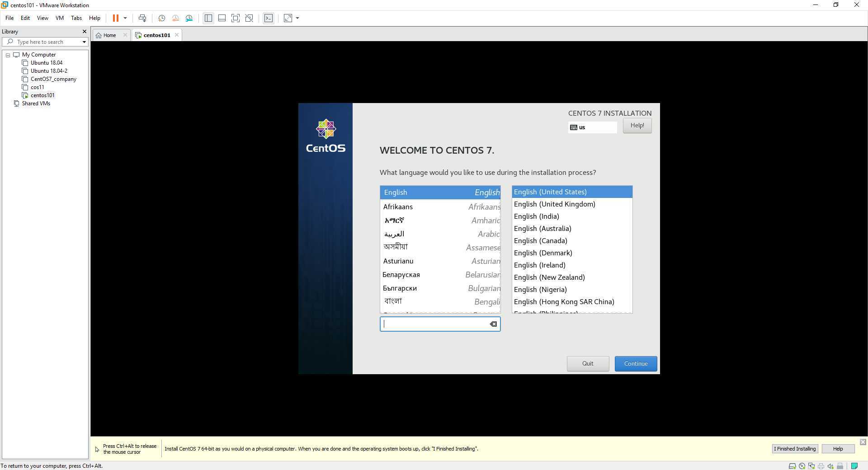Viewport: 868px width, 470px height.
Task: Select Shared VMs in the library
Action: 36,103
